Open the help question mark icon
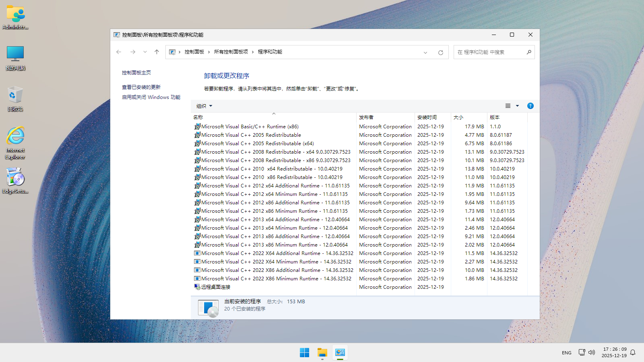The height and width of the screenshot is (362, 644). [530, 106]
